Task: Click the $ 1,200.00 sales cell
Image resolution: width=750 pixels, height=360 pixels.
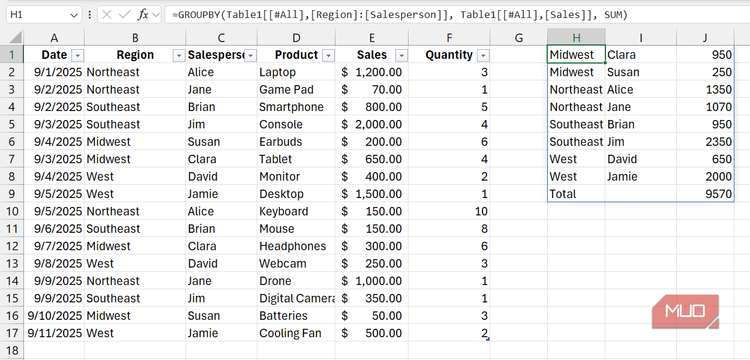Action: (372, 72)
